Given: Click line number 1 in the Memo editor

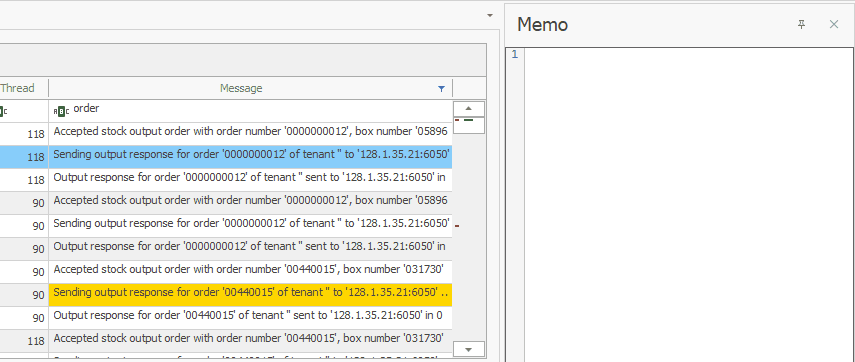Looking at the screenshot, I should click(x=515, y=55).
